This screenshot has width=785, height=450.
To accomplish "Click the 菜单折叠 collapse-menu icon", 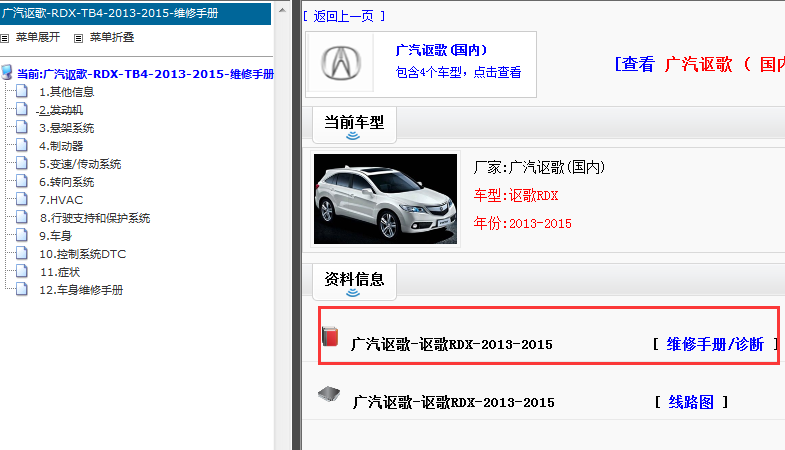I will (79, 38).
